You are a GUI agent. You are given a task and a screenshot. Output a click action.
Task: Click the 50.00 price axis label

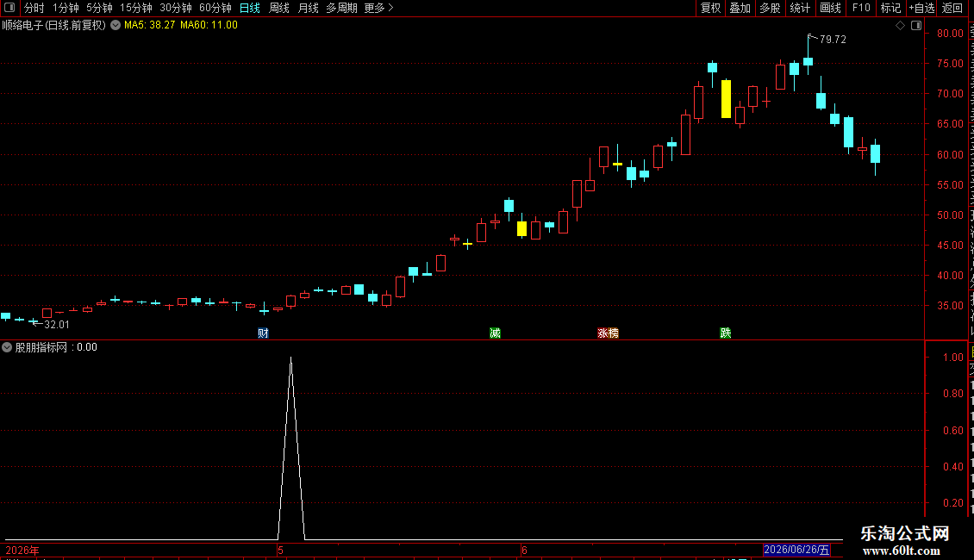(950, 215)
